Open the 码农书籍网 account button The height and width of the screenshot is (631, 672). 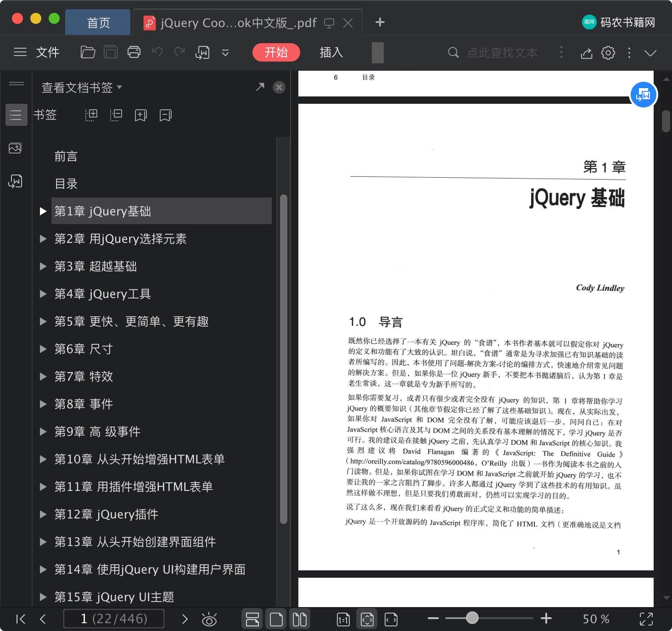tap(618, 22)
